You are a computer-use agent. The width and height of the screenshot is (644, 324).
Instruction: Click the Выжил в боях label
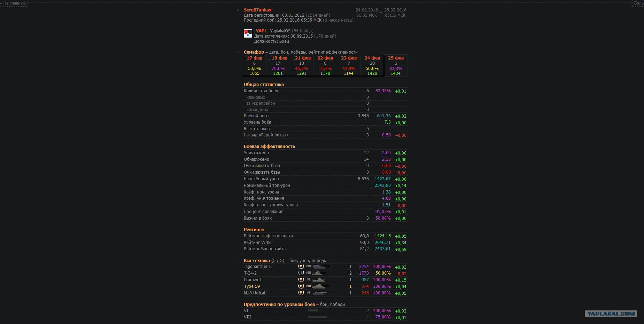coord(258,218)
